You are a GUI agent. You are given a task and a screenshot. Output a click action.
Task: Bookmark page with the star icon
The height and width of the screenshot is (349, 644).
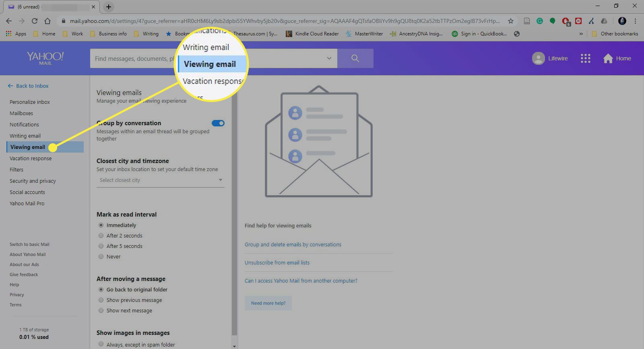[x=511, y=21]
